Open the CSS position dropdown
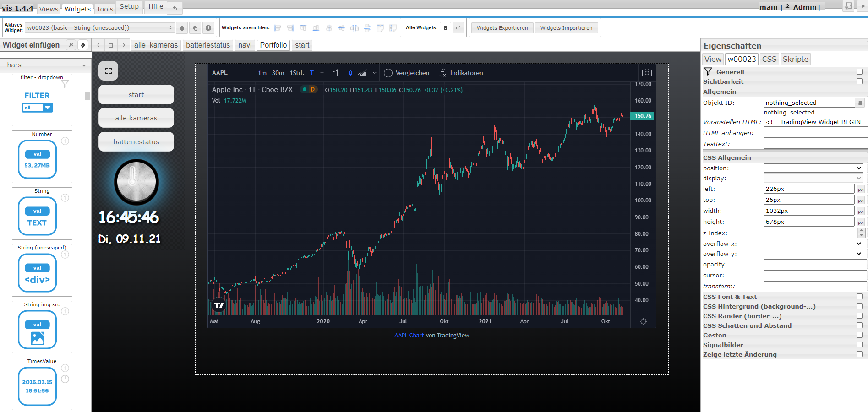Image resolution: width=868 pixels, height=412 pixels. [813, 168]
